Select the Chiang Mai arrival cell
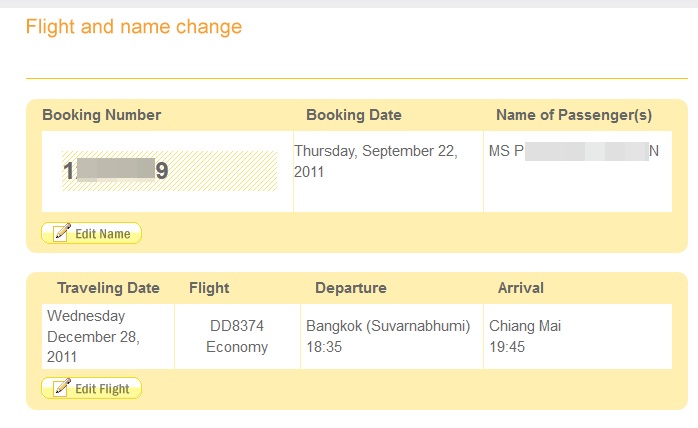Image resolution: width=698 pixels, height=428 pixels. click(577, 337)
